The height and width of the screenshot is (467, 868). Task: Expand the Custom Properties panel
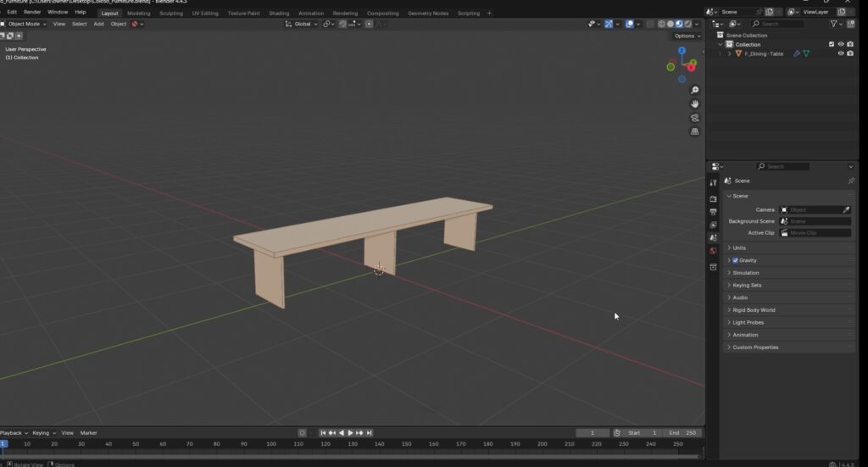tap(789, 347)
